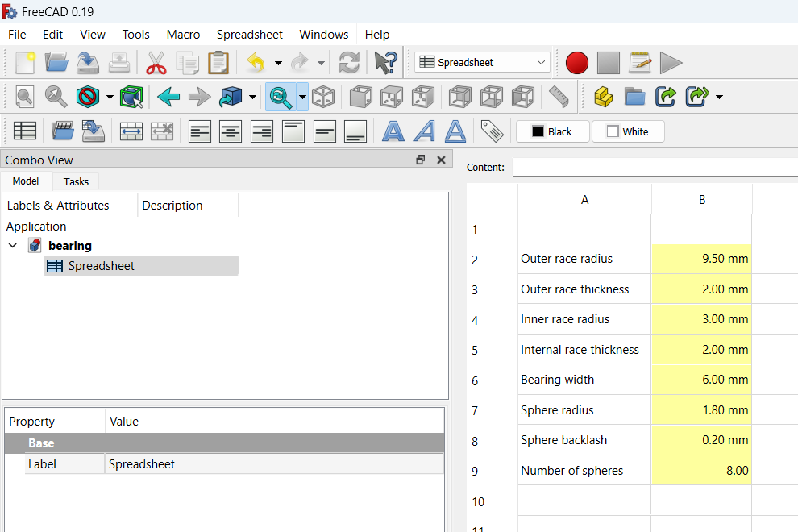Select the Number of spheres cell
Screen dimensions: 798x532
[584, 471]
